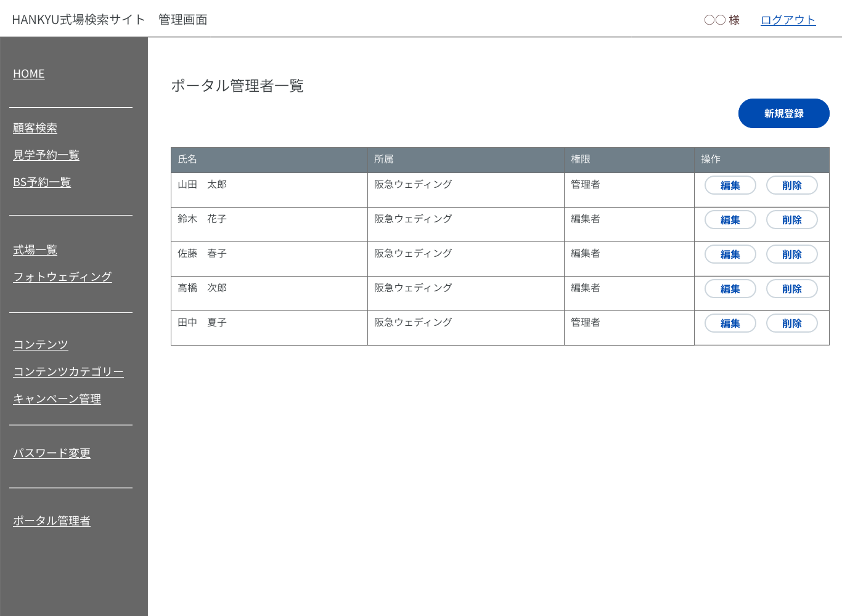The height and width of the screenshot is (616, 842).
Task: Go to コンテンツカテゴリー
Action: coord(68,372)
